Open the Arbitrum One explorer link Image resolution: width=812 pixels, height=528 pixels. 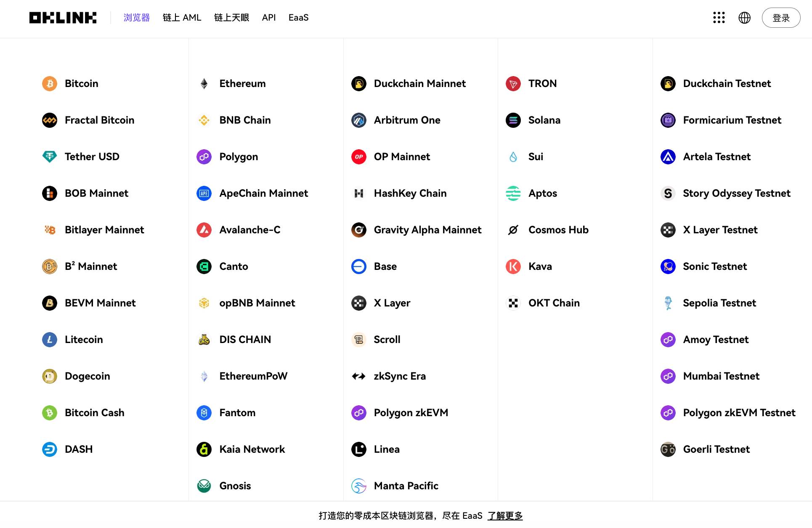407,120
